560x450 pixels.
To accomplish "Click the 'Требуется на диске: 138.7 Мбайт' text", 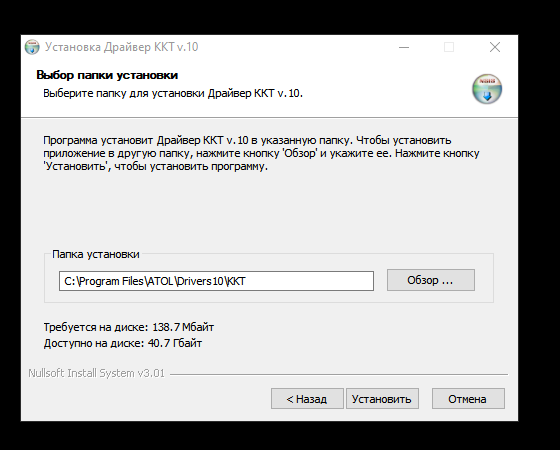I will (x=129, y=327).
